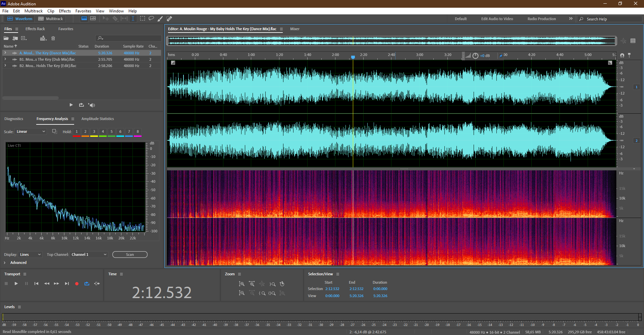Open the Top Channel dropdown
644x335 pixels.
(x=89, y=255)
